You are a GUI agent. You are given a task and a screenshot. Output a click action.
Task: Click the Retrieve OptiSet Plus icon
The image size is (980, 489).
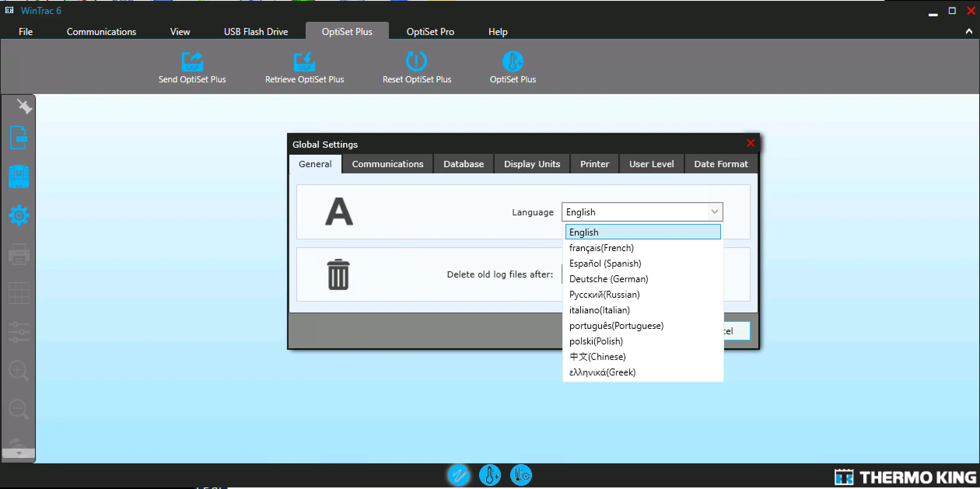[304, 62]
